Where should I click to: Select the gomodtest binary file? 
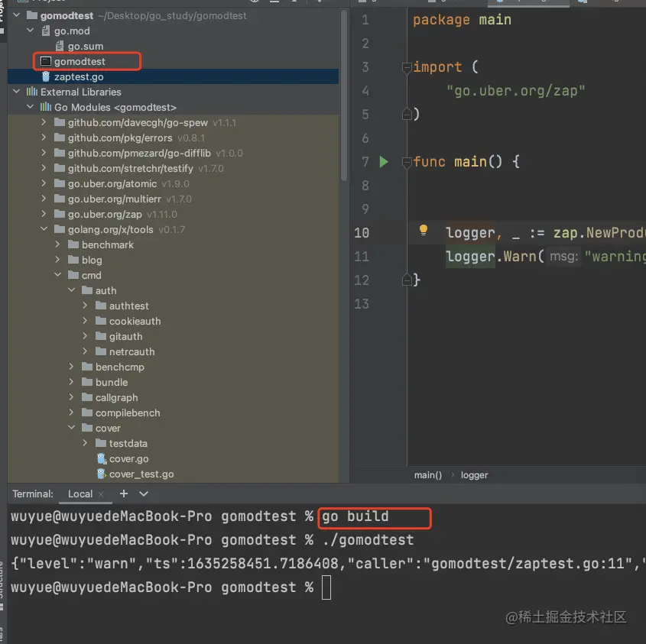80,61
